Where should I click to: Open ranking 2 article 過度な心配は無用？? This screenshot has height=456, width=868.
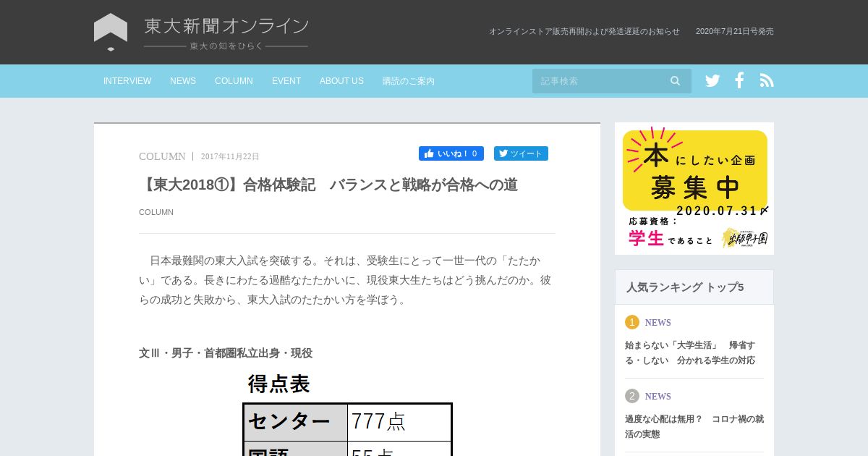pyautogui.click(x=694, y=426)
